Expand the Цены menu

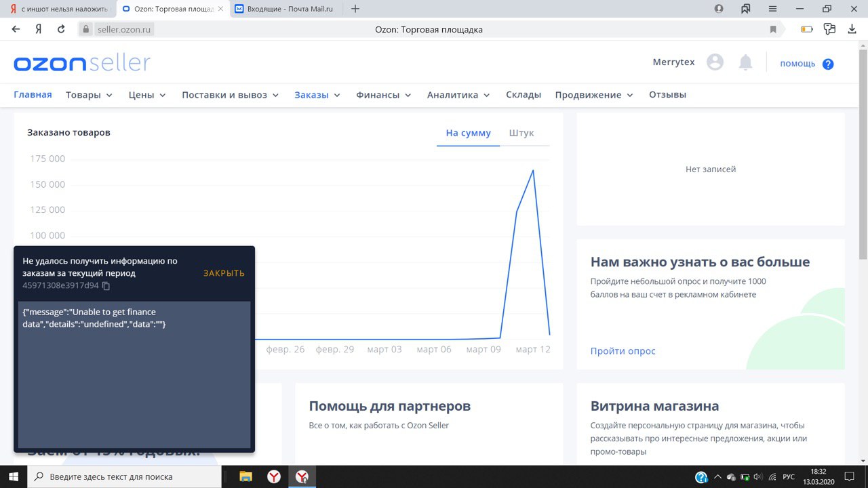coord(147,95)
